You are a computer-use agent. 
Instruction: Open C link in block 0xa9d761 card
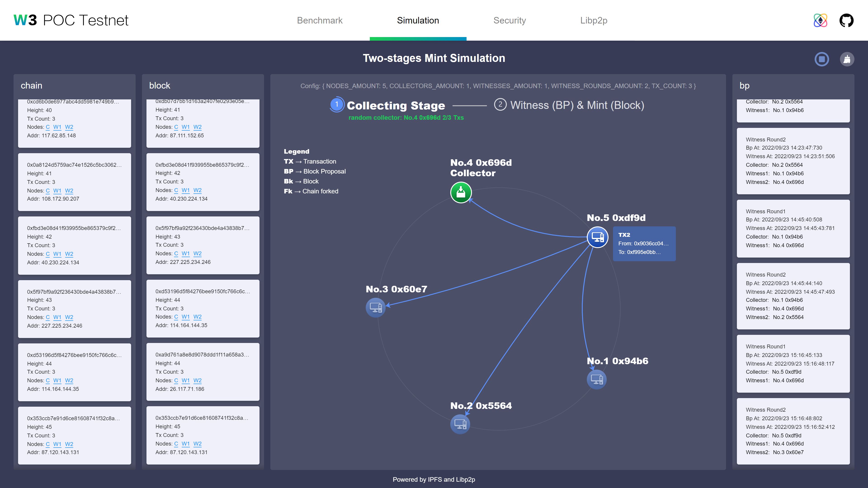[176, 380]
